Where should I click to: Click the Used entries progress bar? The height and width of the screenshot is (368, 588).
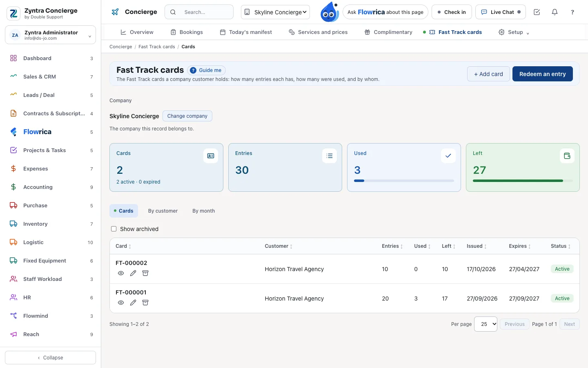point(404,181)
